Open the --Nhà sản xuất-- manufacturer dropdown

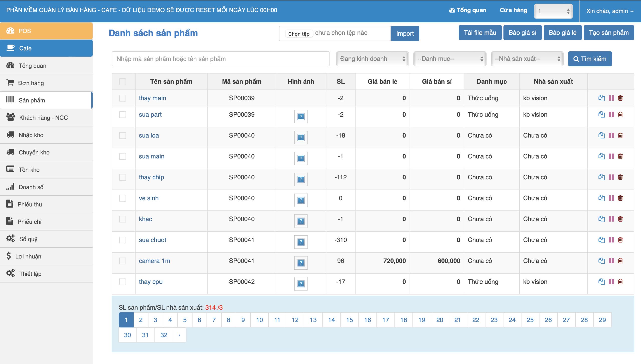pos(527,59)
